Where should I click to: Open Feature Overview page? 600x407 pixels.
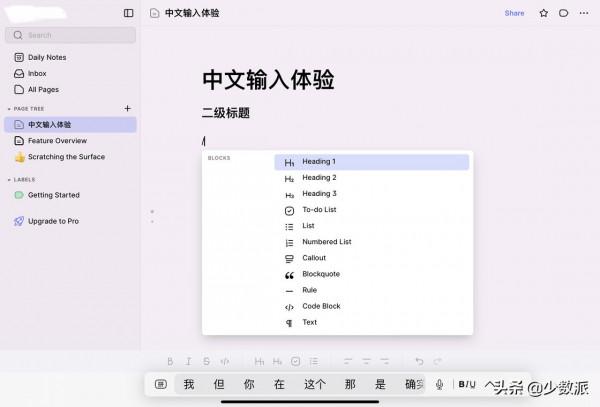70,141
